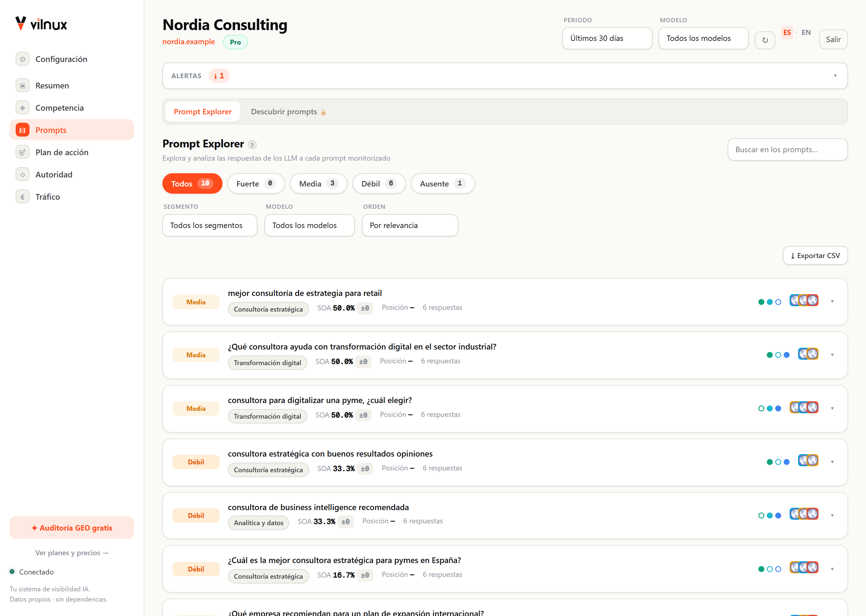866x616 pixels.
Task: Expand the sector industrial prompt row
Action: (832, 355)
